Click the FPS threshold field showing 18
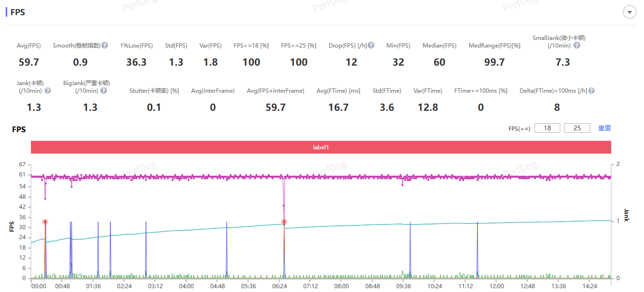The image size is (644, 292). pyautogui.click(x=547, y=128)
